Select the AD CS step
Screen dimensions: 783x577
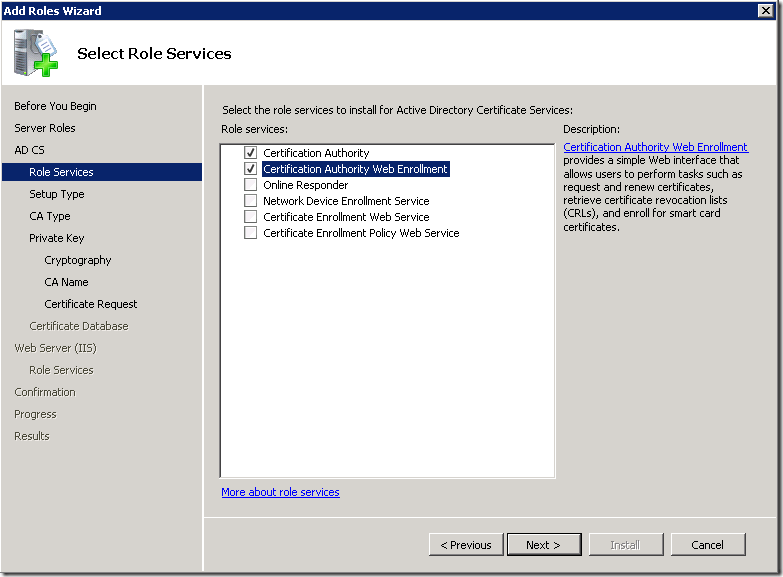click(x=29, y=150)
